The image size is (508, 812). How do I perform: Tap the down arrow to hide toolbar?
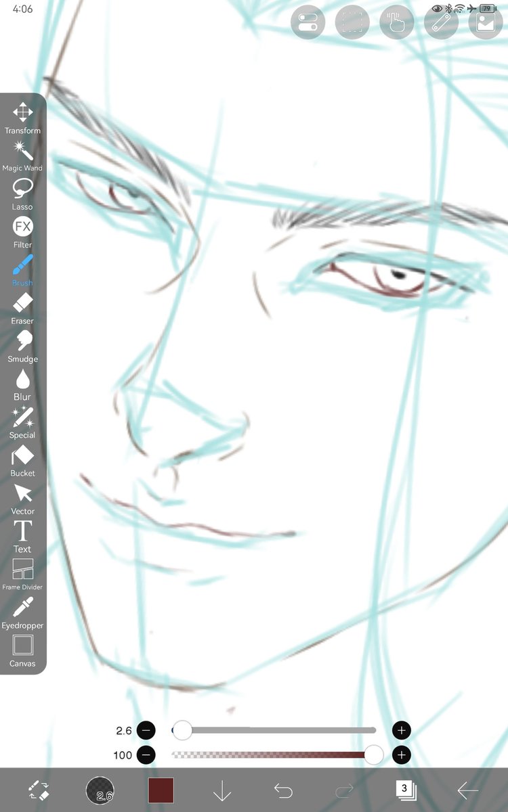click(222, 790)
